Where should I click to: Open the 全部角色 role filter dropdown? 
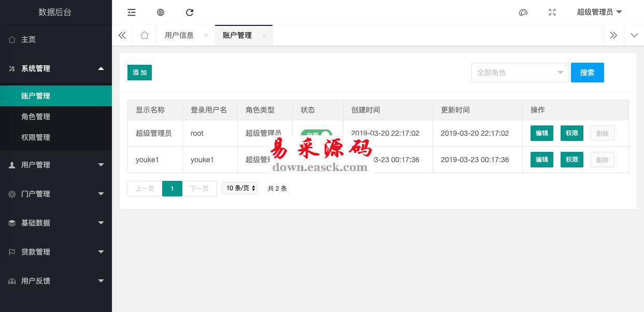pyautogui.click(x=520, y=73)
